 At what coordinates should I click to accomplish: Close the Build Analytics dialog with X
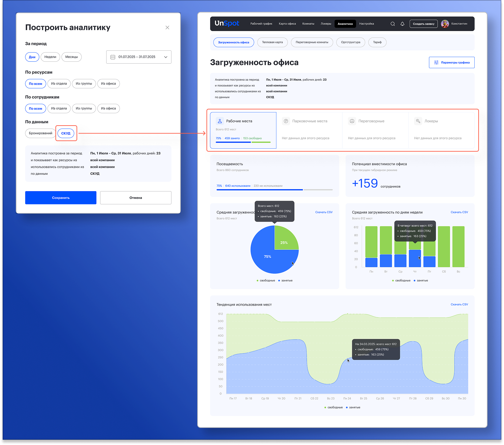click(167, 28)
